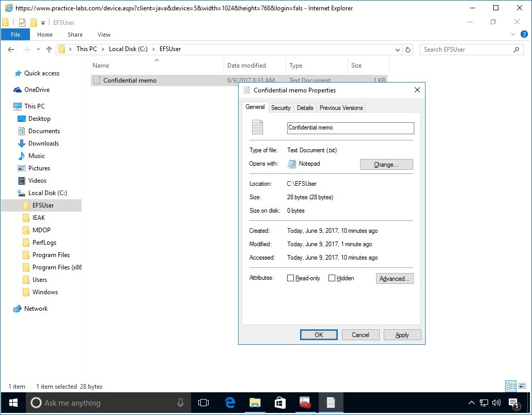Open the Microsoft Store taskbar icon

click(280, 403)
